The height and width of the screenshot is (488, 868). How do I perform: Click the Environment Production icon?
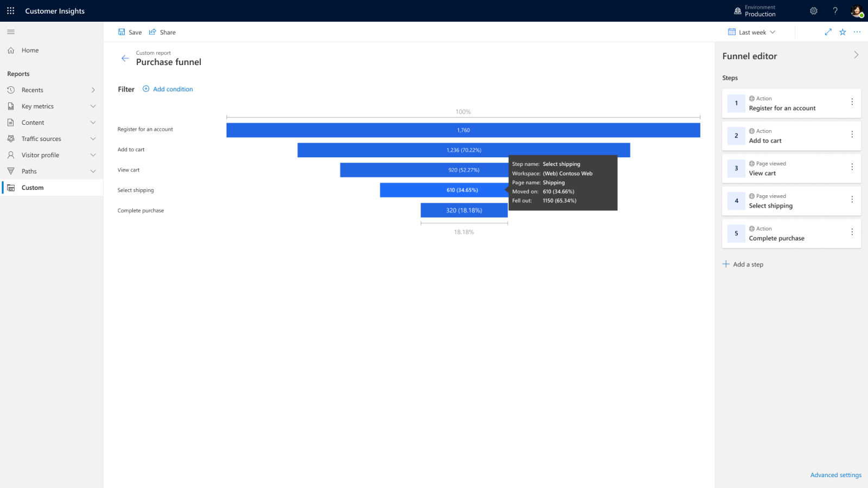pyautogui.click(x=737, y=11)
